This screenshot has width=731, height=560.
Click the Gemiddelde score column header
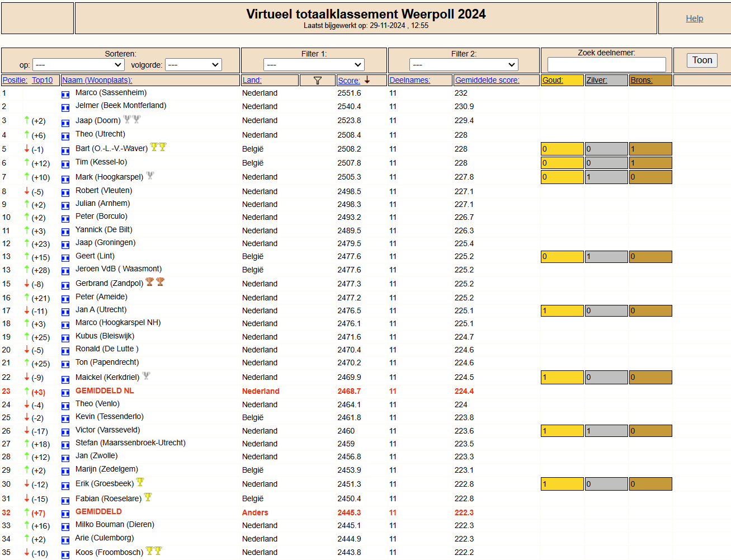487,80
